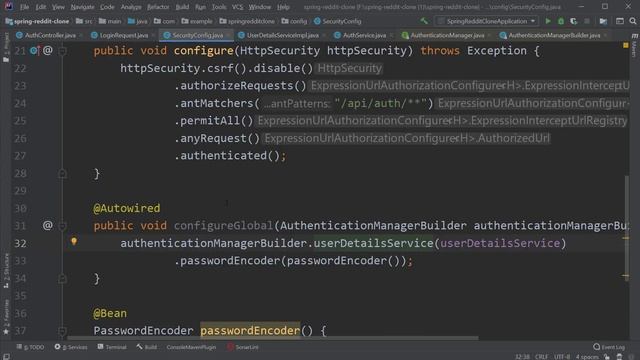The width and height of the screenshot is (640, 360).
Task: Open the Services tool window
Action: [x=71, y=347]
